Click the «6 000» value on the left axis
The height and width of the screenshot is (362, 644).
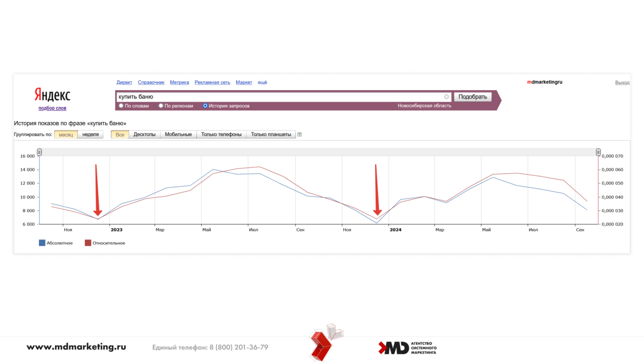[29, 224]
